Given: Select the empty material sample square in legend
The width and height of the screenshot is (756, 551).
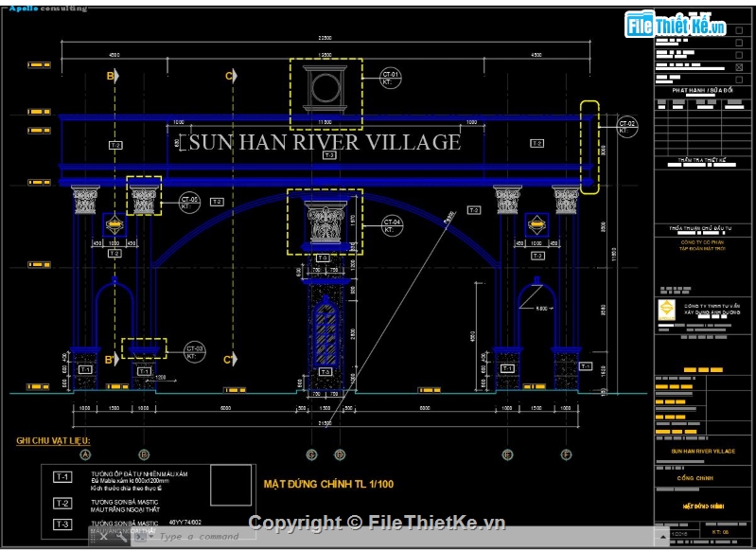Looking at the screenshot, I should (x=231, y=485).
